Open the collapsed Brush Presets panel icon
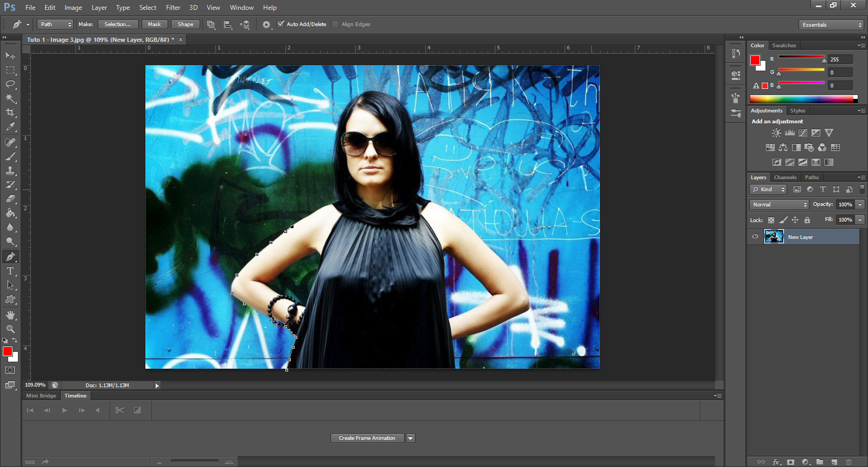Screen dimensions: 868x467 [x=736, y=113]
